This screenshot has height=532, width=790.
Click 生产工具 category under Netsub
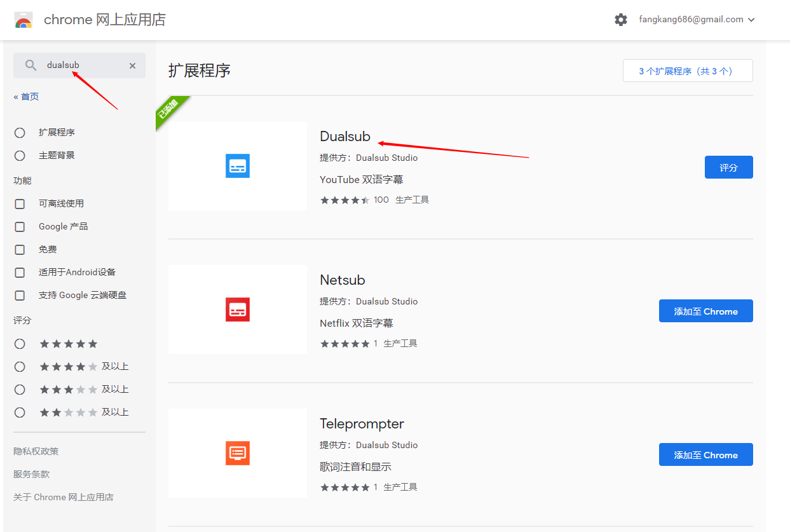400,344
